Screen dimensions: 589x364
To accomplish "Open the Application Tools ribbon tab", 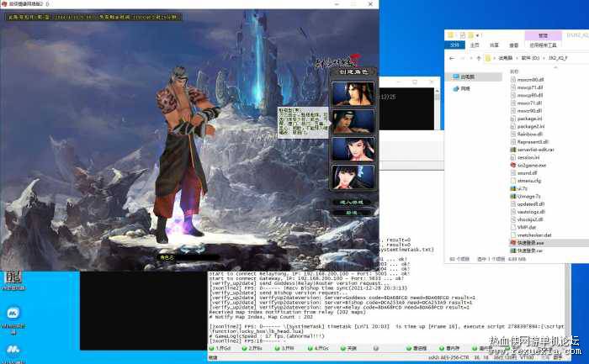I will 543,45.
